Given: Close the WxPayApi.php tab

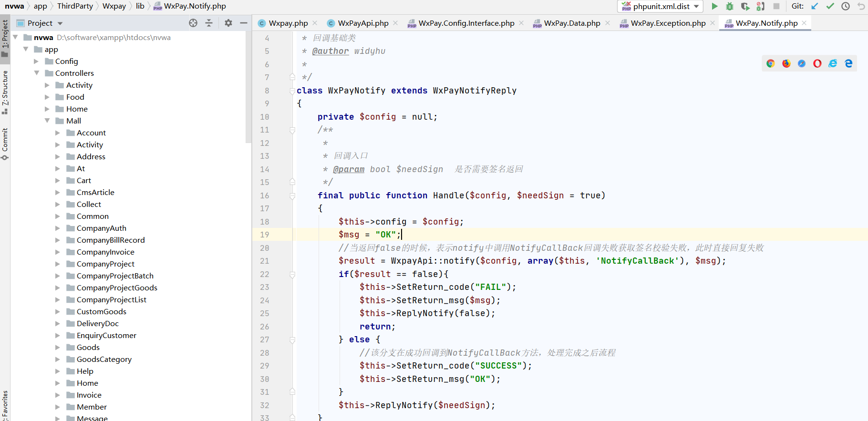Looking at the screenshot, I should pyautogui.click(x=395, y=23).
